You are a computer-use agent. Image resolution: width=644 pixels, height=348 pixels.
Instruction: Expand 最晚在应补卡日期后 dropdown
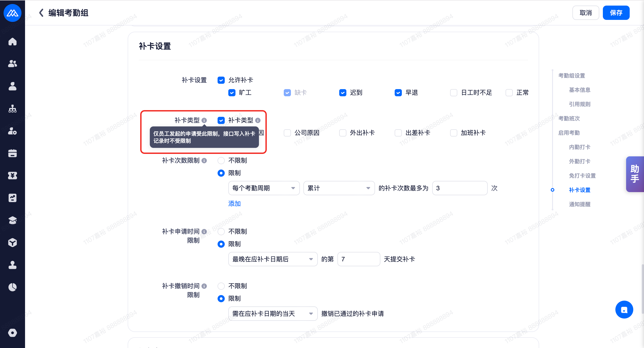[273, 259]
